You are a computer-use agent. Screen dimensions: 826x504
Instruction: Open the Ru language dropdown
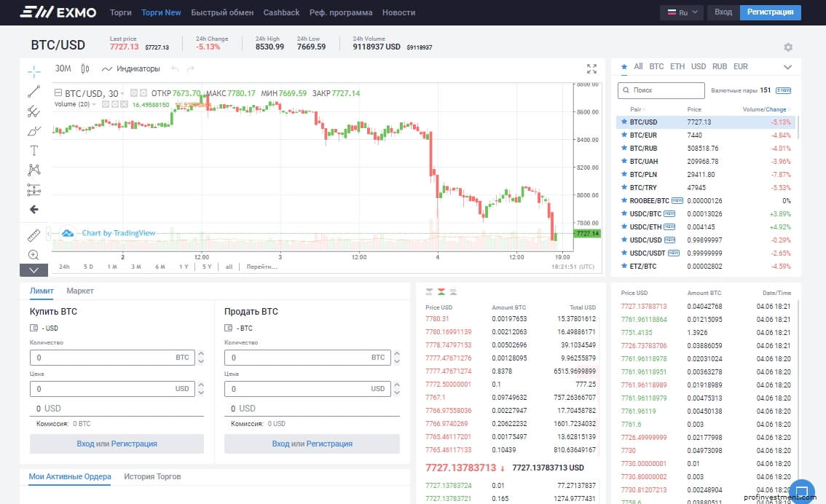[681, 12]
